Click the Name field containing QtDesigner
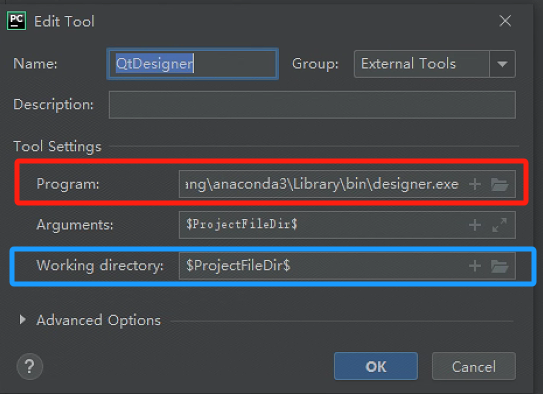 pos(193,64)
